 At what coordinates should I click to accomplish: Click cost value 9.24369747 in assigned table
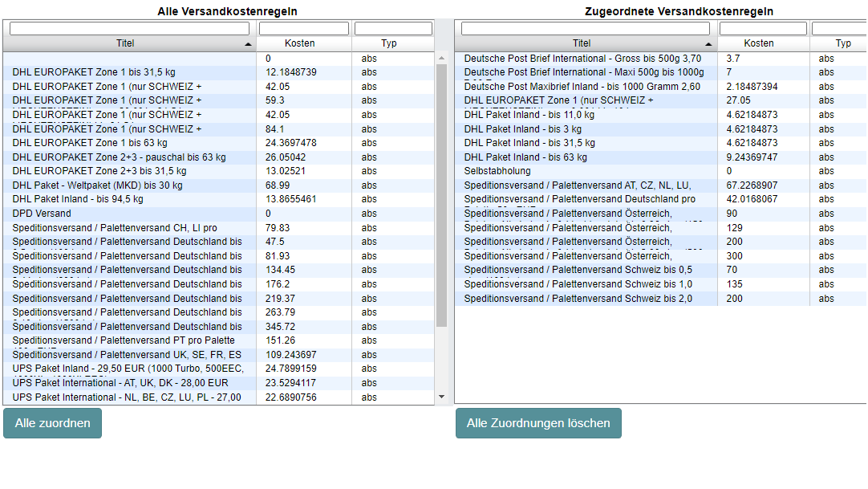pyautogui.click(x=752, y=157)
